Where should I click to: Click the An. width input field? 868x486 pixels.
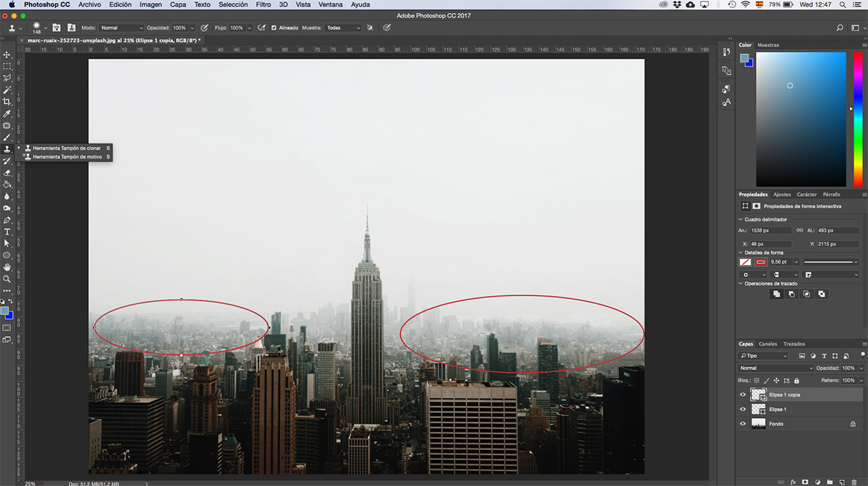coord(770,230)
